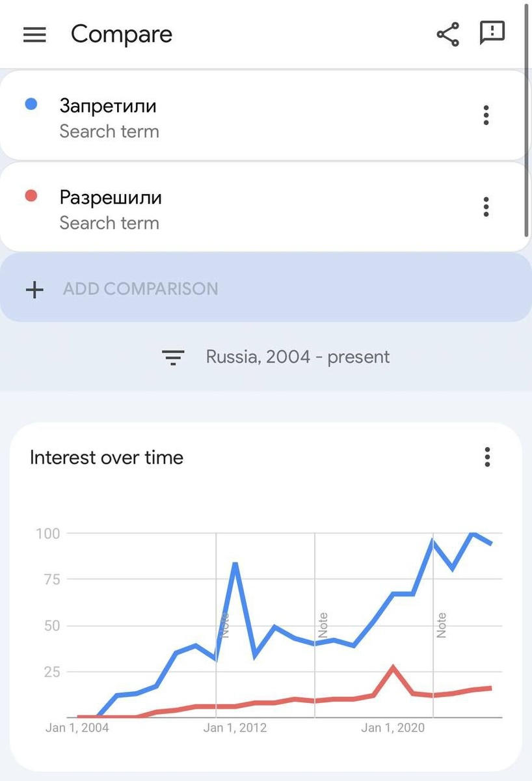The width and height of the screenshot is (532, 781).
Task: Click the Note marker near Jan 2012
Action: click(225, 625)
